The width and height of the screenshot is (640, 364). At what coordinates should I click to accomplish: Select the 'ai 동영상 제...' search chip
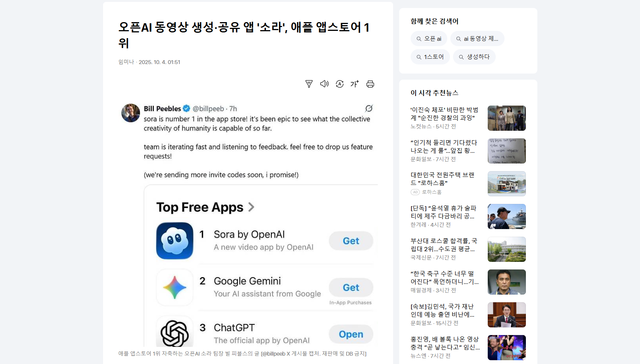pos(477,38)
